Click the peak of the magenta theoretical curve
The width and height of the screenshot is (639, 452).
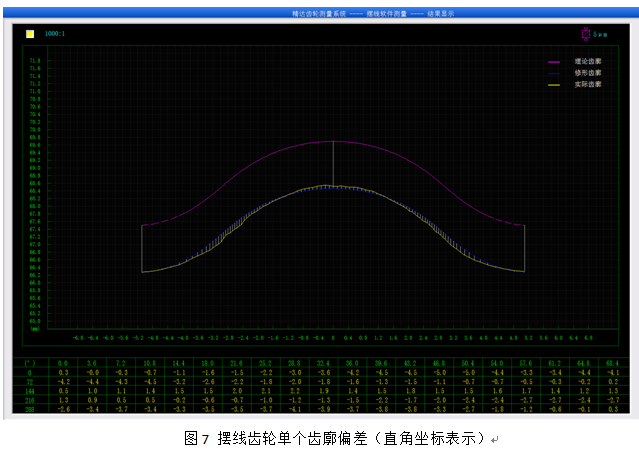[332, 141]
